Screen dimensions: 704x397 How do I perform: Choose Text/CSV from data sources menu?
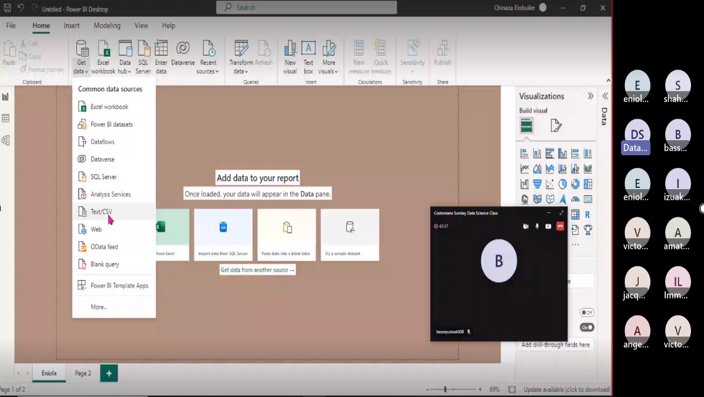click(x=114, y=212)
